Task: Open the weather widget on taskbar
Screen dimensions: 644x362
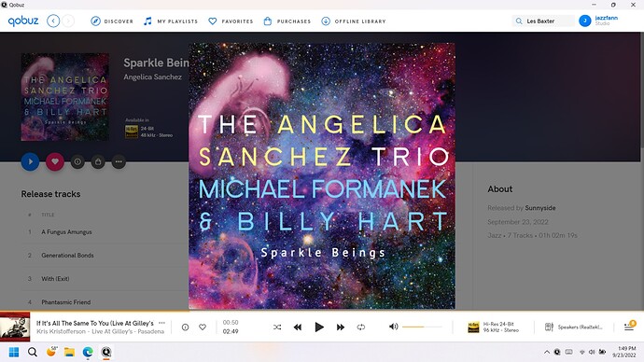Action: tap(51, 352)
